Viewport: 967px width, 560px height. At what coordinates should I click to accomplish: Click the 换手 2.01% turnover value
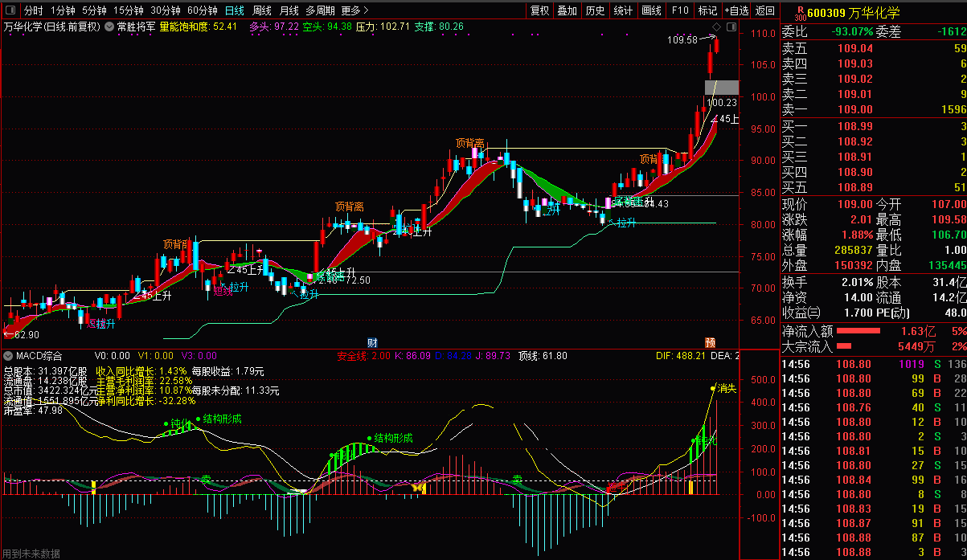(x=855, y=282)
